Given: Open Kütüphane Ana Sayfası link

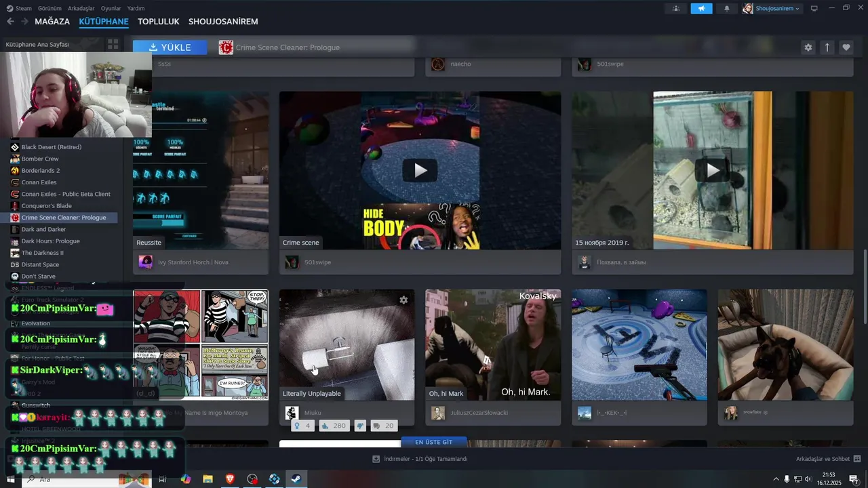Looking at the screenshot, I should tap(37, 44).
